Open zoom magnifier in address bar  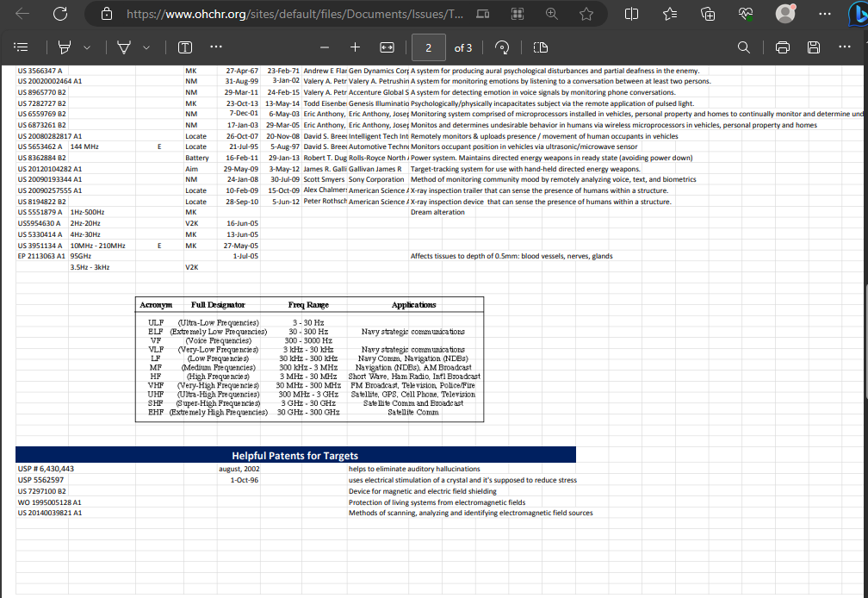pos(551,14)
